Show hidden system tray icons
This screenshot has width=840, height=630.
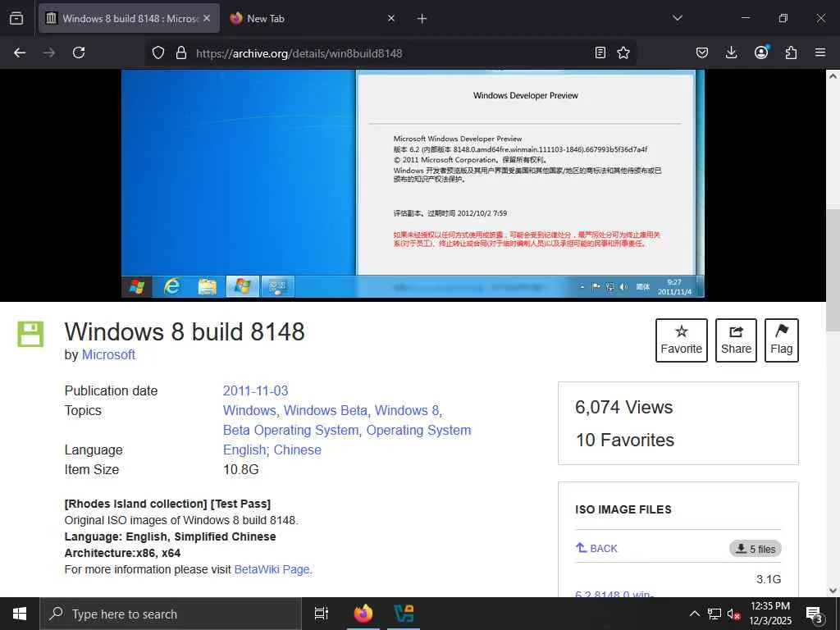click(694, 614)
